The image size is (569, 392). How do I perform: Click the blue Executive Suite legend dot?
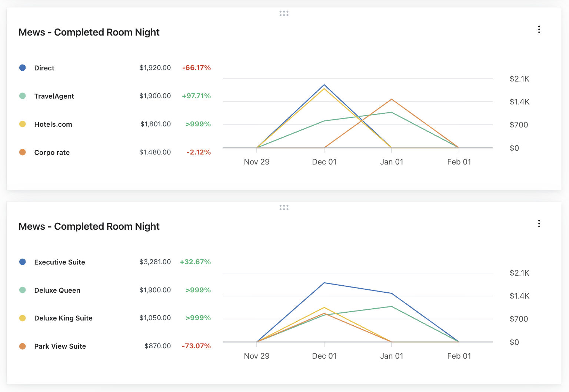point(23,262)
